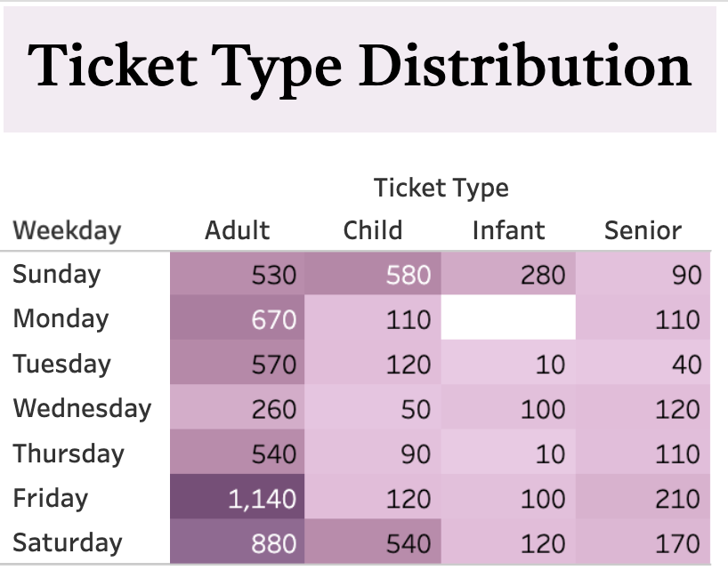
Task: Select the Infant column header
Action: coord(508,230)
